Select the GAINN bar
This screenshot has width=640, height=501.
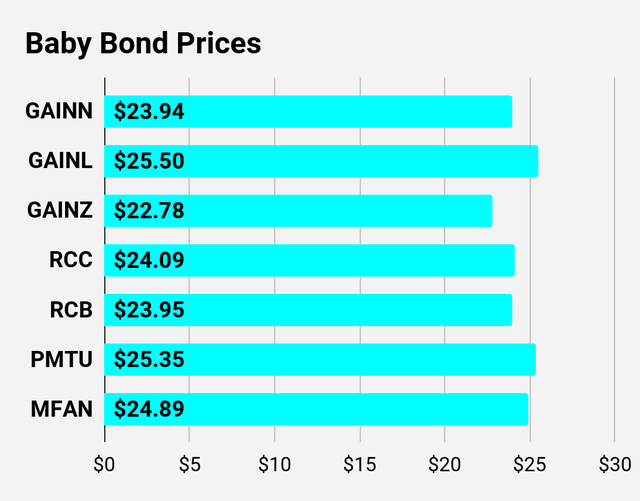[x=308, y=111]
